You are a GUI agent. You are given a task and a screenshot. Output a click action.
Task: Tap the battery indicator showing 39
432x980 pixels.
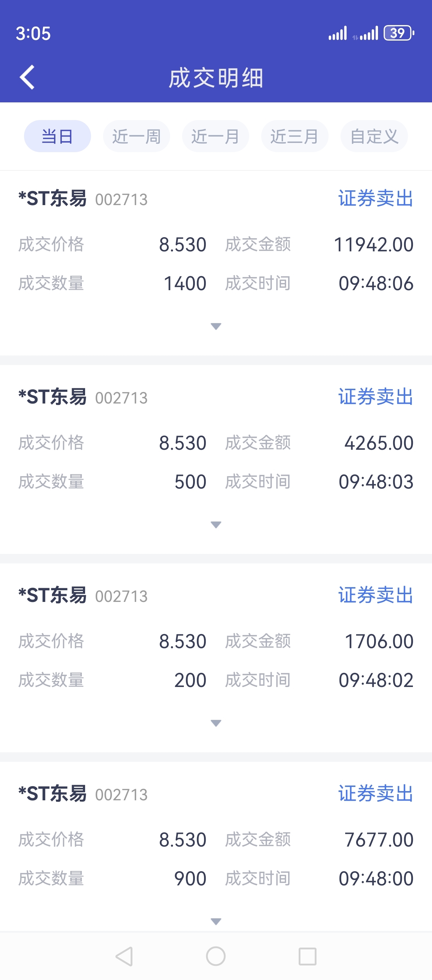click(x=398, y=33)
